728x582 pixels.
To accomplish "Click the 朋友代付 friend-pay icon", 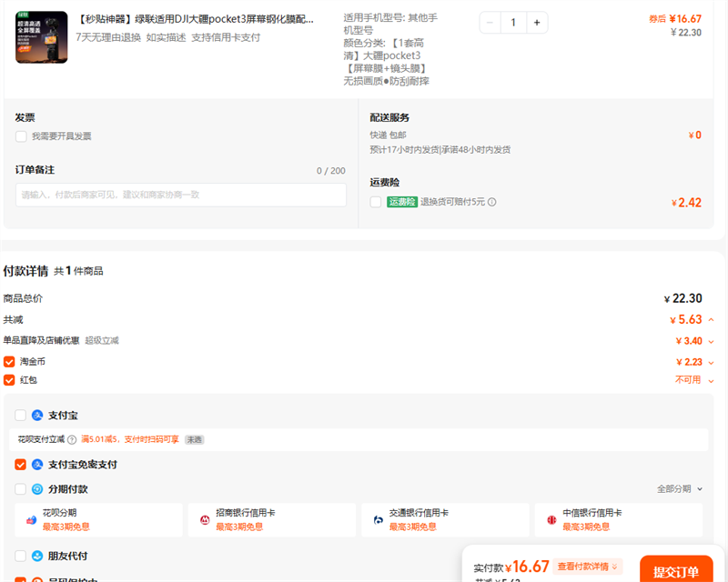I will coord(37,556).
